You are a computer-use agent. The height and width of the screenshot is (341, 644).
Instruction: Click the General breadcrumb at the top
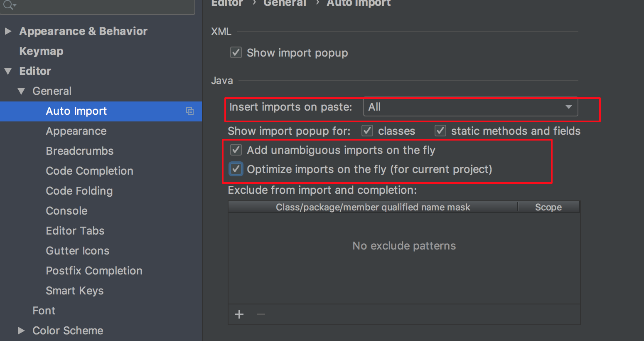click(285, 3)
